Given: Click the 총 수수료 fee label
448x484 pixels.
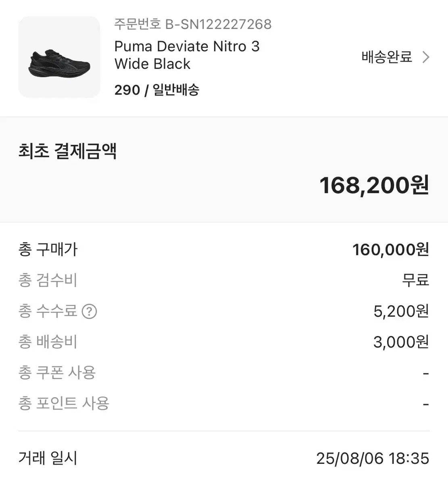Looking at the screenshot, I should (x=48, y=311).
